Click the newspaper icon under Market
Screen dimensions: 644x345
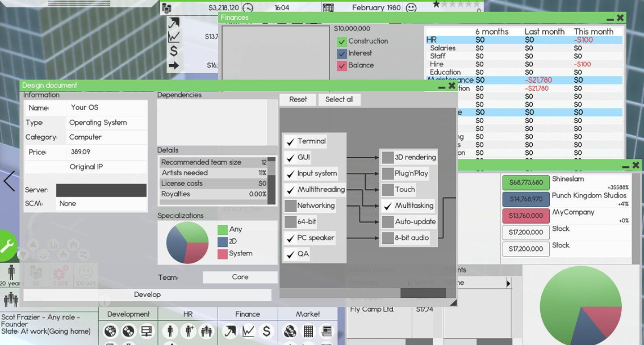pos(327,331)
